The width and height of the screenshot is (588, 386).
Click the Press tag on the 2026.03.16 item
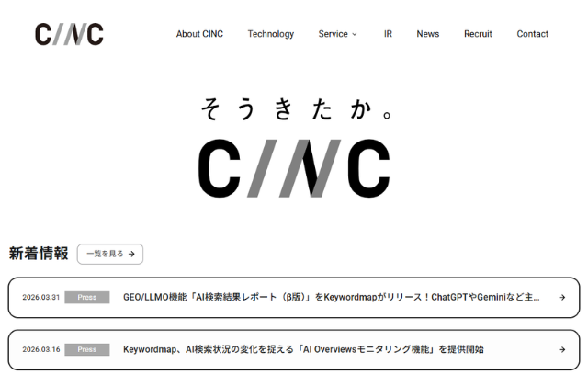click(x=87, y=349)
